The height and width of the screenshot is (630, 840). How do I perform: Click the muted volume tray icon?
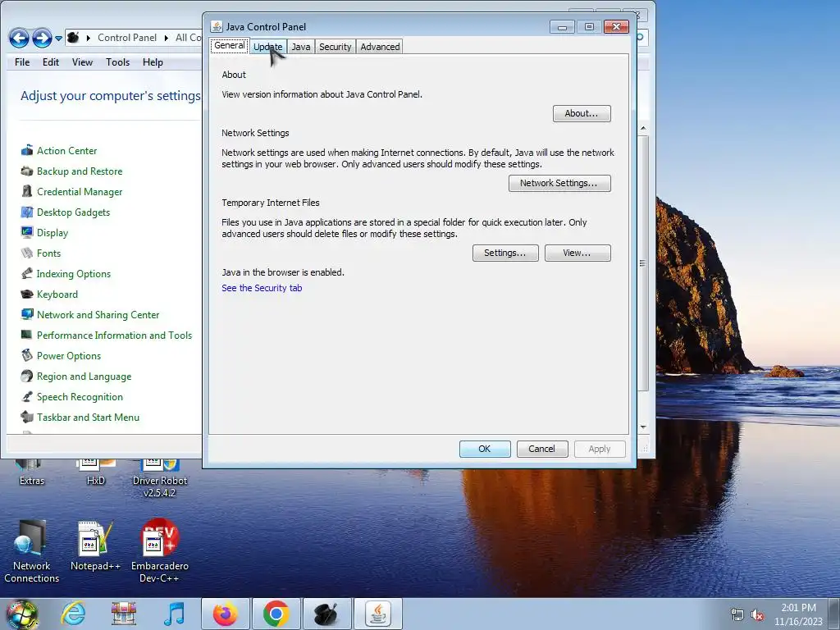pos(757,615)
